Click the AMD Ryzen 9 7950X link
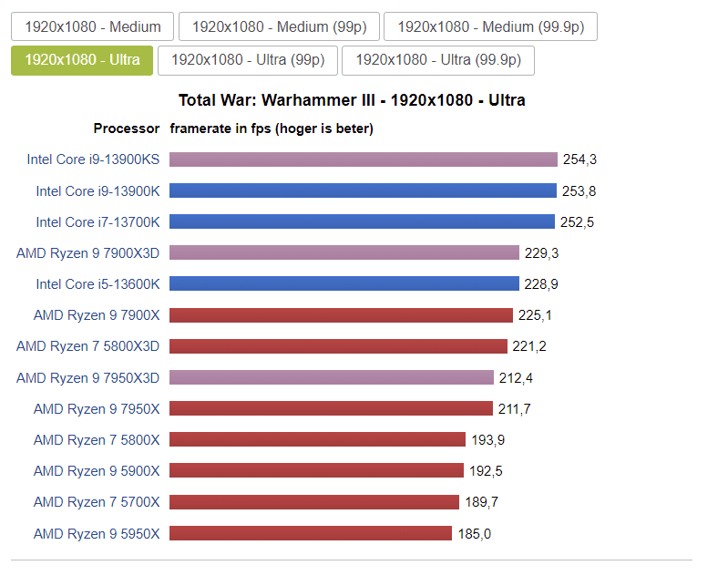This screenshot has width=728, height=586. tap(97, 408)
